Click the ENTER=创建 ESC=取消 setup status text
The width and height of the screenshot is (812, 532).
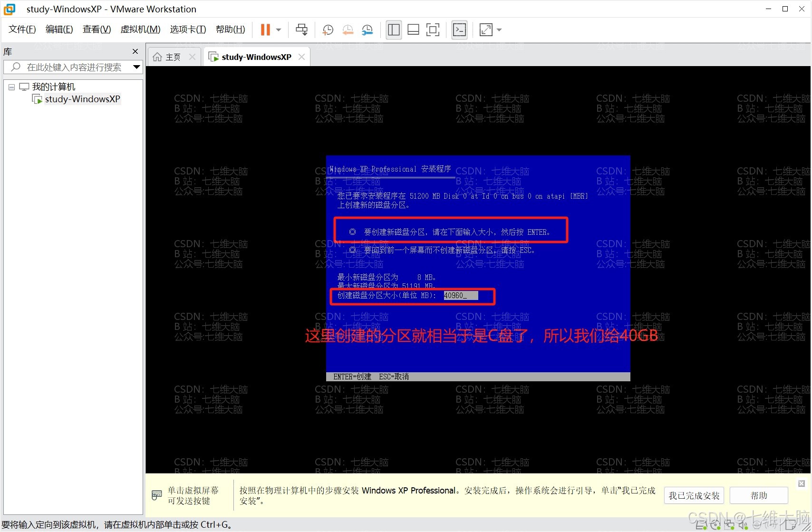coord(371,377)
